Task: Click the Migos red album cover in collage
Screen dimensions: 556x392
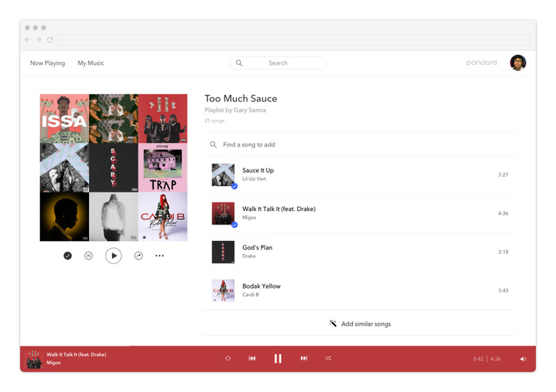Action: click(163, 119)
